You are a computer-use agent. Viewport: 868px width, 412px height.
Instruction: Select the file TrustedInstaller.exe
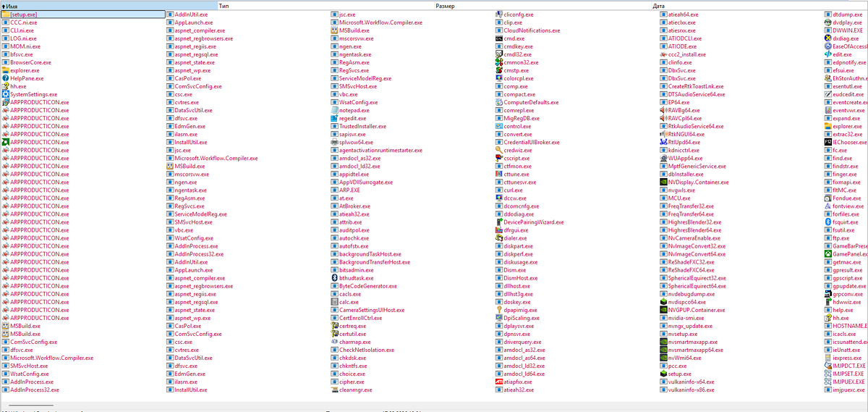(x=362, y=126)
